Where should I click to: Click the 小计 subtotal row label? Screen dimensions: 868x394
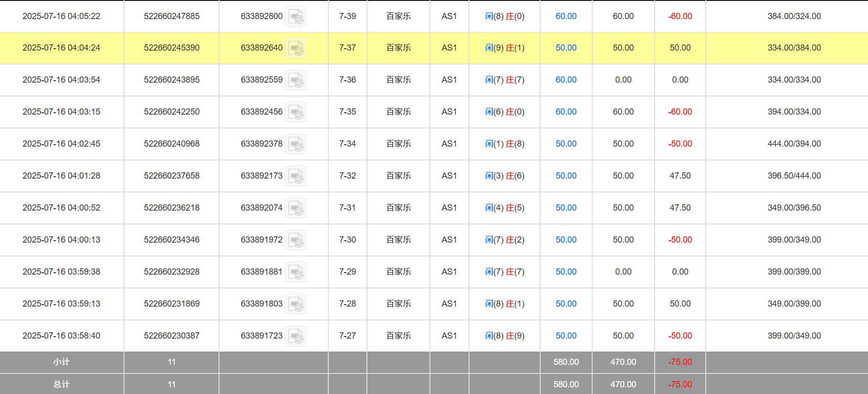coord(62,362)
